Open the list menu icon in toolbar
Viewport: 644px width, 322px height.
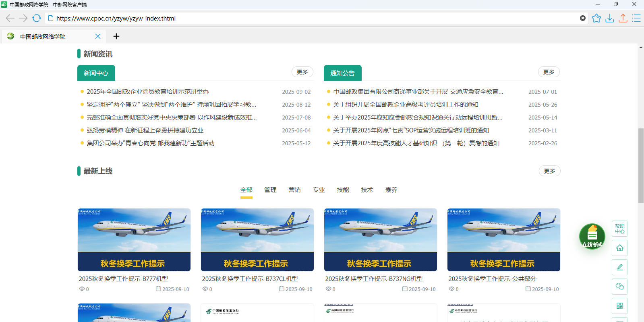tap(636, 18)
